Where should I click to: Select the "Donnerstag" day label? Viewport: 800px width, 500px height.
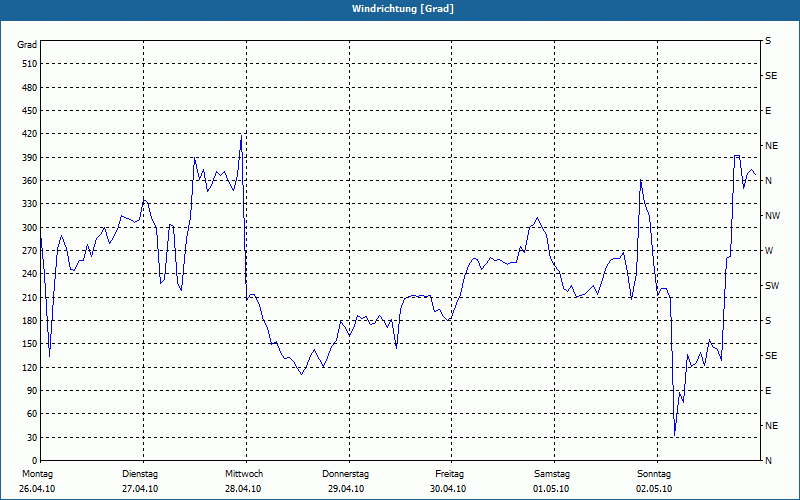pos(345,474)
